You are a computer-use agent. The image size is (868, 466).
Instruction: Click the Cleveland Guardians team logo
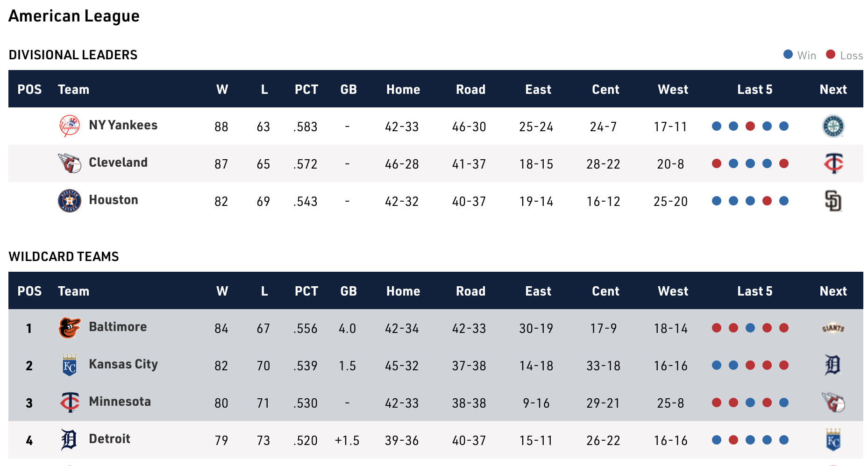[70, 163]
